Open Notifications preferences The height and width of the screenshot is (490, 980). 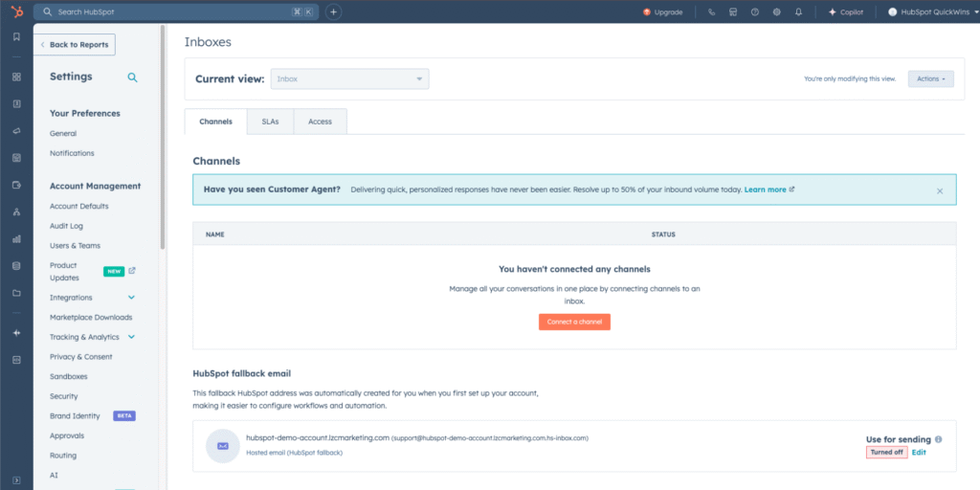[72, 153]
